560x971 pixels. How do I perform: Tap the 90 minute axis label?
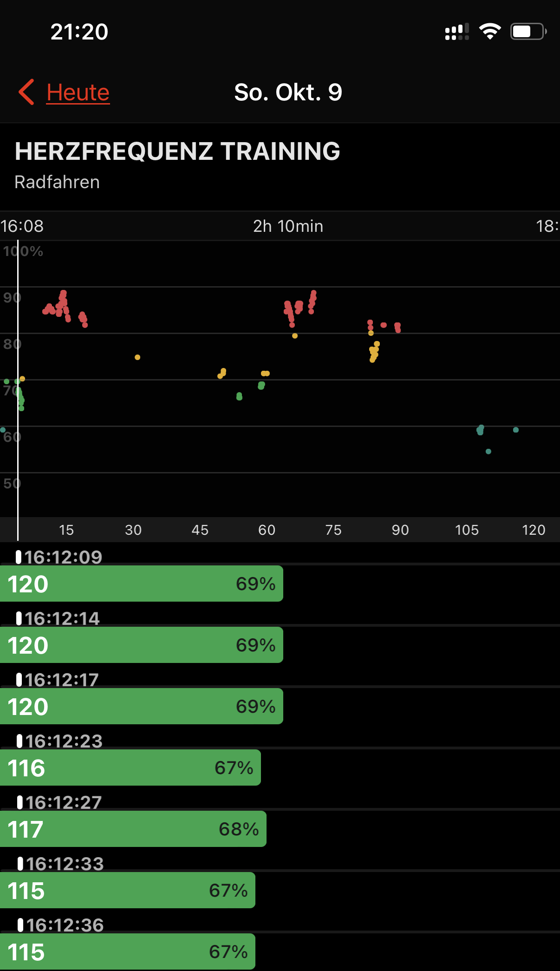point(400,530)
